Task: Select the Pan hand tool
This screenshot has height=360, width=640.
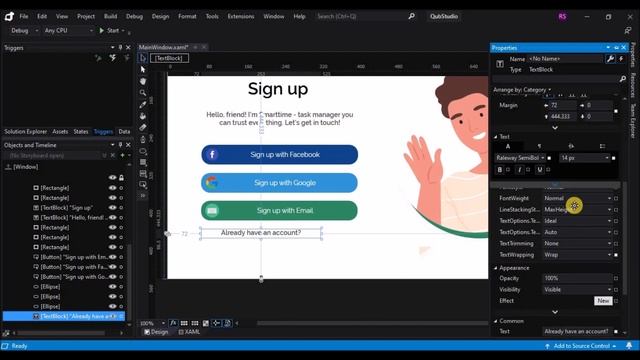Action: (x=142, y=81)
